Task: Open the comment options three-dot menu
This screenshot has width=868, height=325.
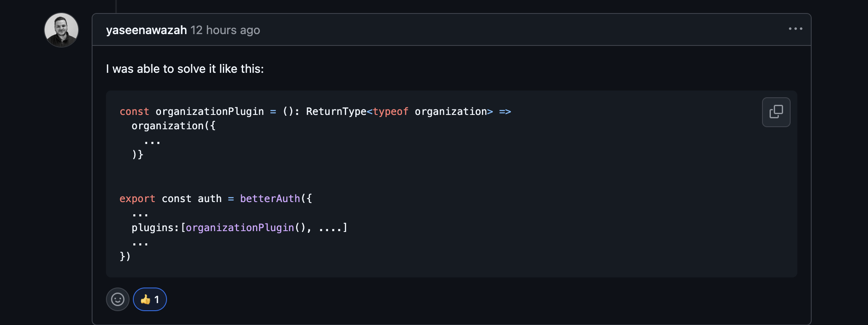Action: 795,29
